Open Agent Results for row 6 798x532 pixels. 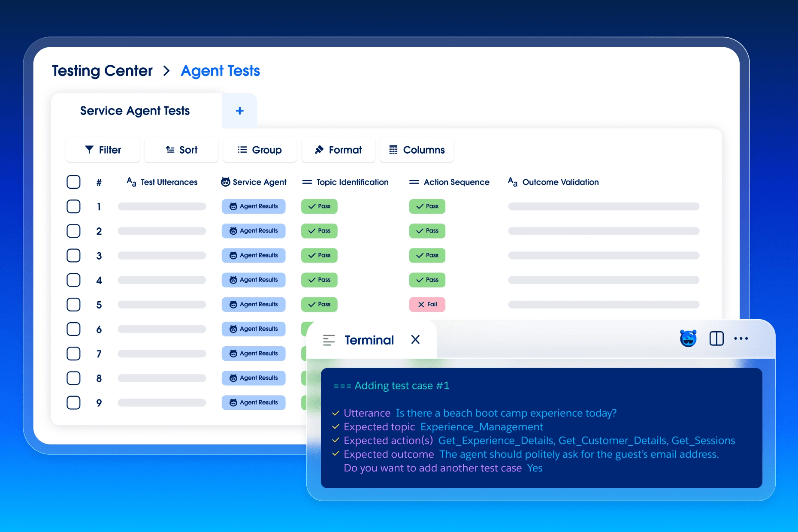coord(254,329)
